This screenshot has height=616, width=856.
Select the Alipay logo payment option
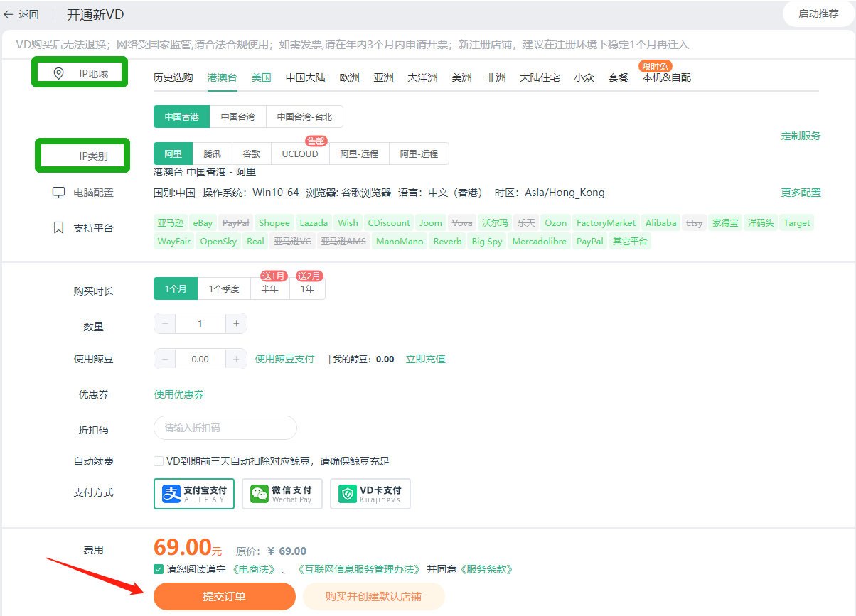[194, 494]
